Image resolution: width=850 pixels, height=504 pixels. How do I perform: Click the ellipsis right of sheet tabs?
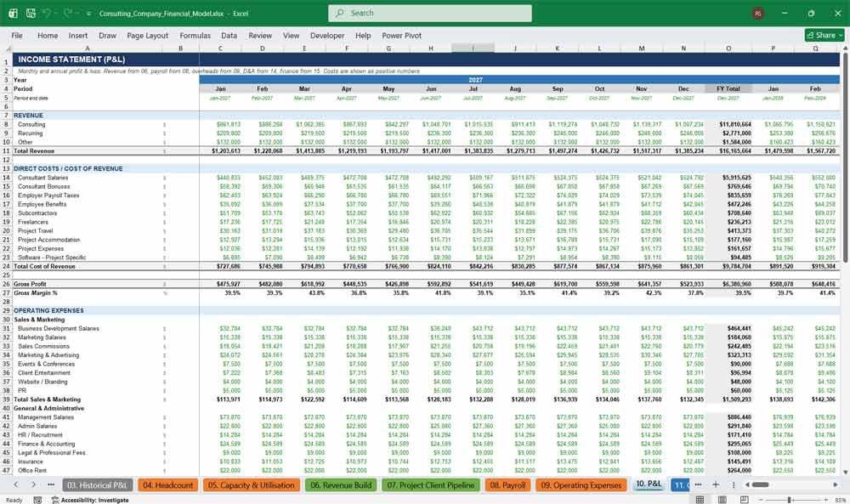[x=698, y=484]
